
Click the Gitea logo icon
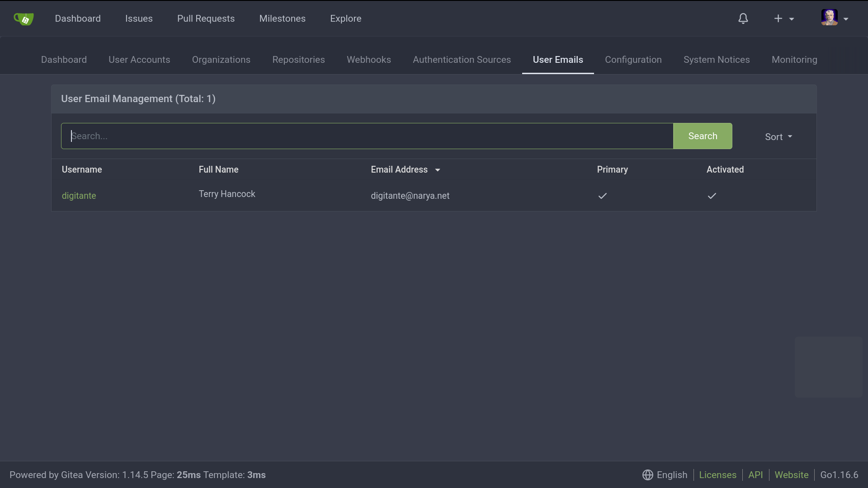pyautogui.click(x=24, y=19)
